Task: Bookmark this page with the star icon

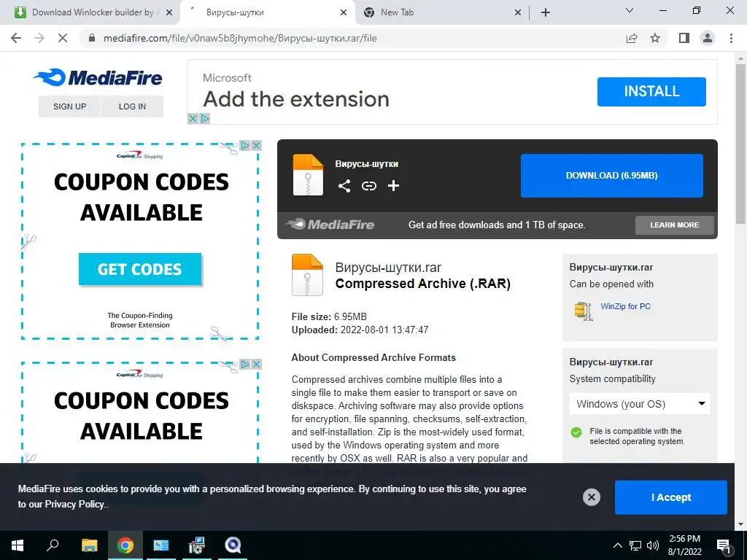Action: (x=655, y=38)
